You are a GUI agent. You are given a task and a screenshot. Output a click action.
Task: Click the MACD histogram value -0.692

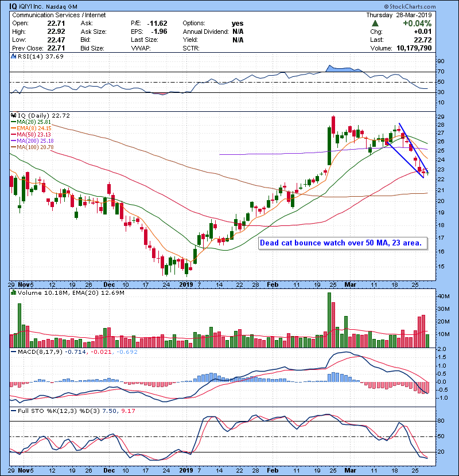click(127, 352)
